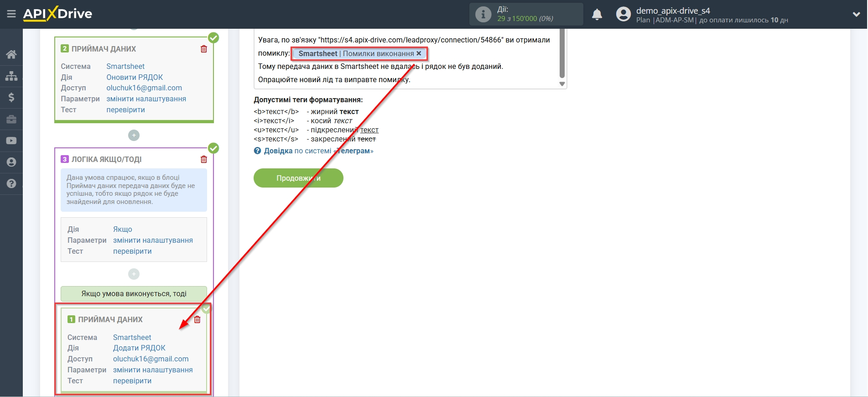The width and height of the screenshot is (868, 397).
Task: Delete the Smartsheet Оновити РЯДОК block
Action: click(204, 49)
